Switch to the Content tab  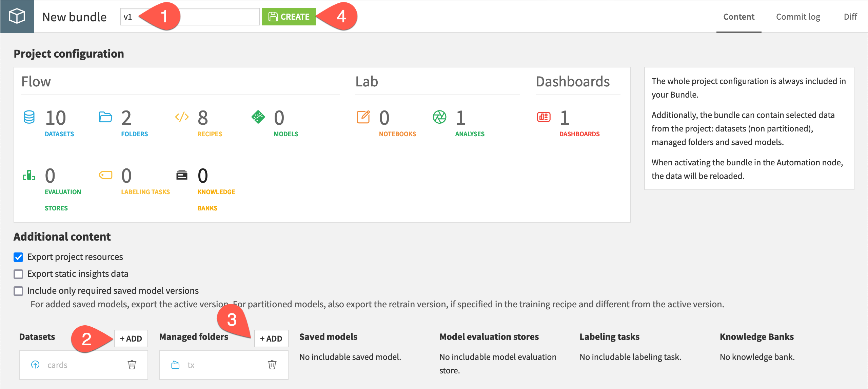739,17
